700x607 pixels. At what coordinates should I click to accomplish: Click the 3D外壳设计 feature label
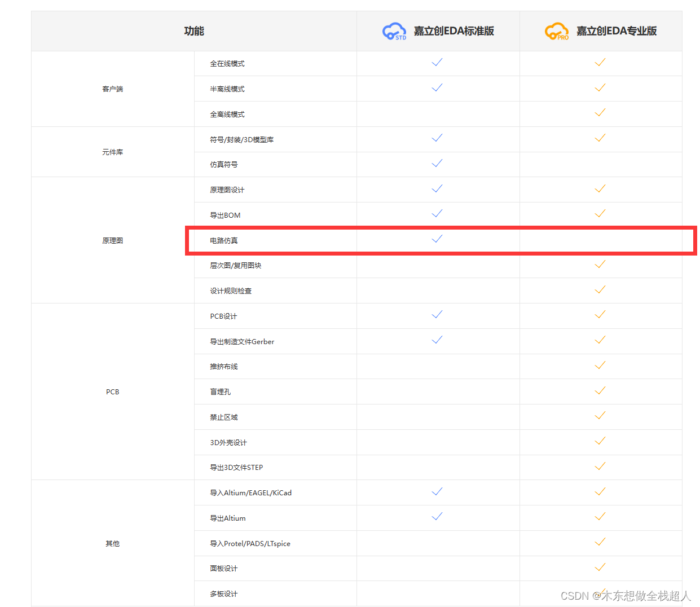point(228,443)
